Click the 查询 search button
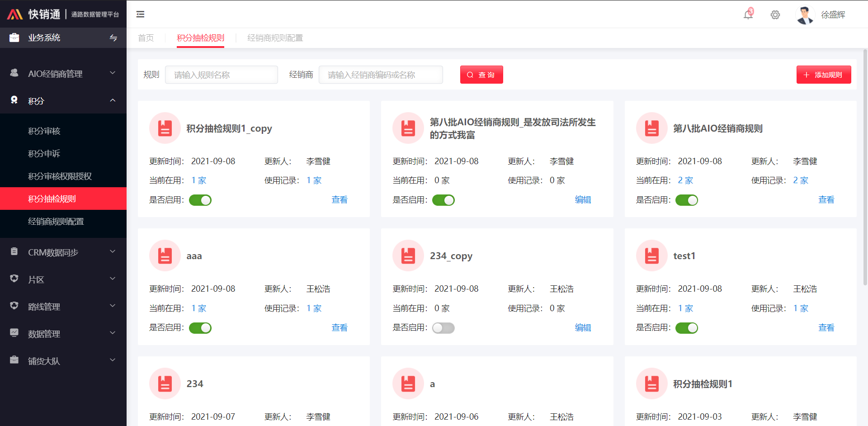The image size is (868, 426). [x=481, y=75]
